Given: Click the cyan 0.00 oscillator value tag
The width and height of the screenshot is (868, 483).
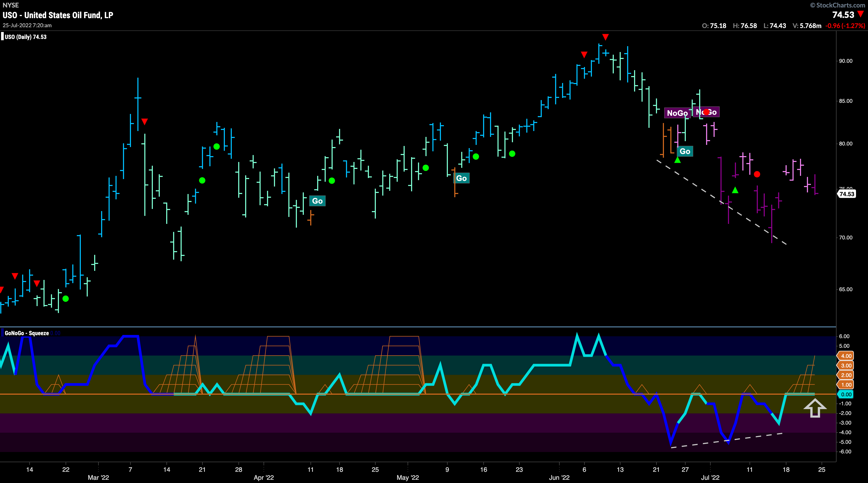Looking at the screenshot, I should click(846, 394).
